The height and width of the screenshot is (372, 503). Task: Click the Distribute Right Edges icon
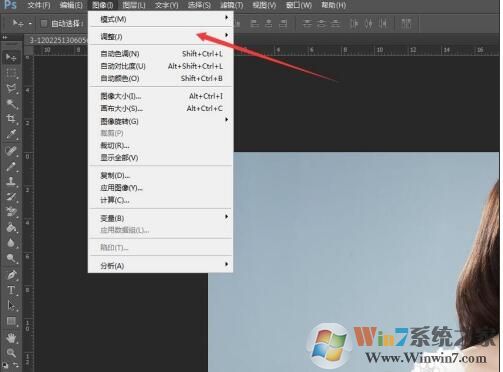383,23
